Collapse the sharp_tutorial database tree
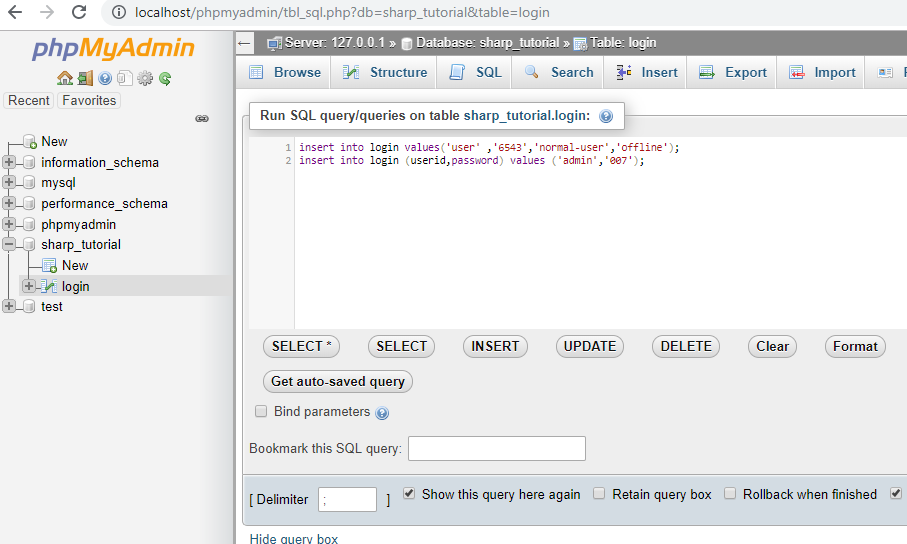This screenshot has width=907, height=544. [9, 244]
